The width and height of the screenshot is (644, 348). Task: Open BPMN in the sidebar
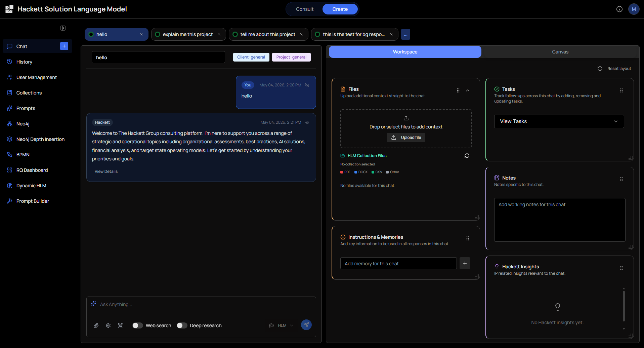[37, 155]
